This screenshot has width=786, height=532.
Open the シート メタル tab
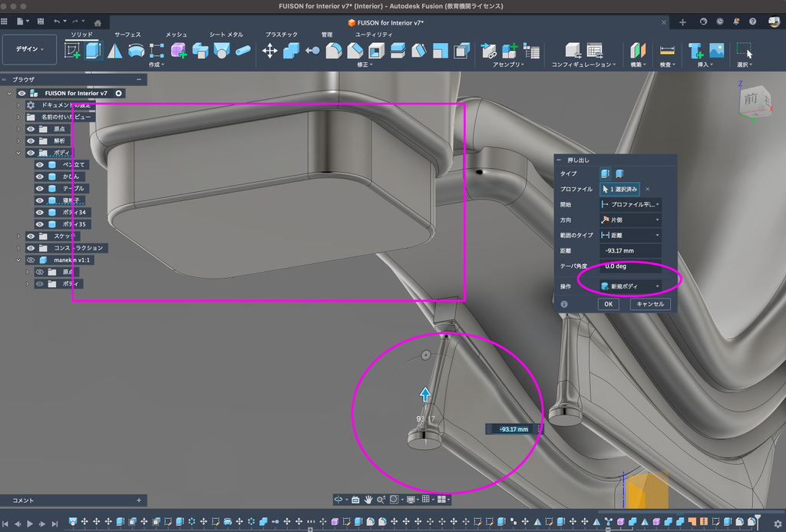point(226,35)
